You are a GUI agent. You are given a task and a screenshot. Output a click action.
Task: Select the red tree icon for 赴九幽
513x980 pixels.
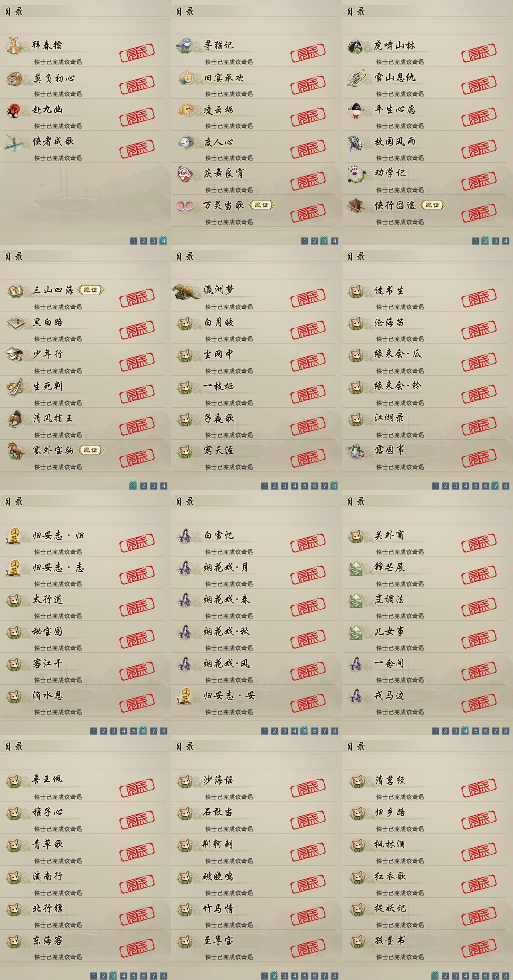(14, 110)
